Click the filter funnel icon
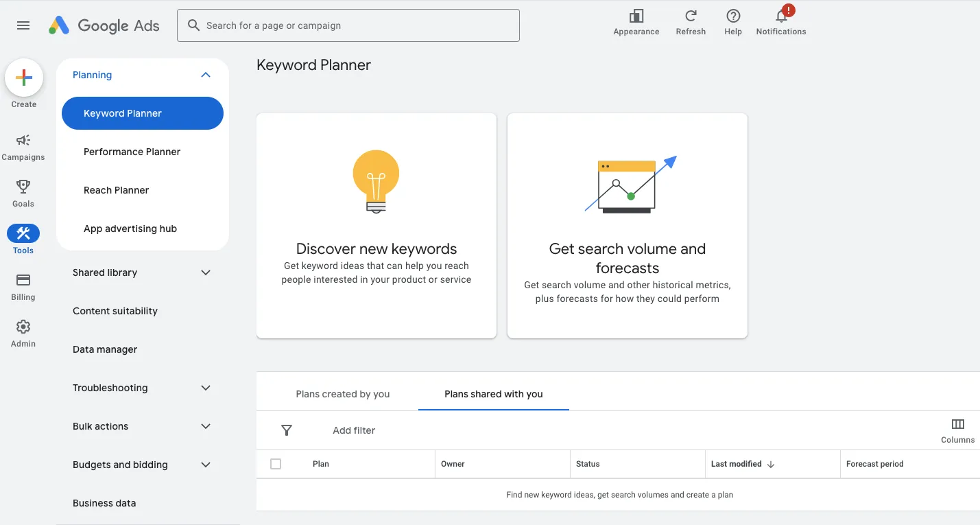Image resolution: width=980 pixels, height=525 pixels. pos(287,430)
